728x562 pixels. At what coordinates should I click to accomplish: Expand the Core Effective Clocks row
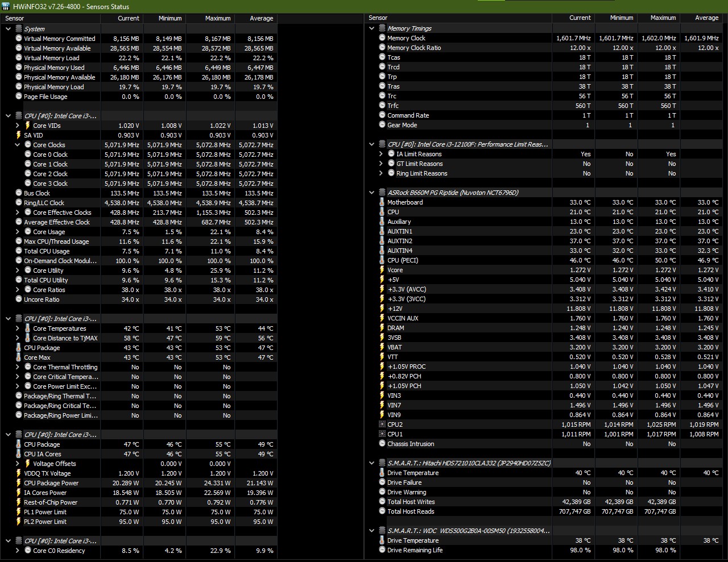[x=18, y=212]
